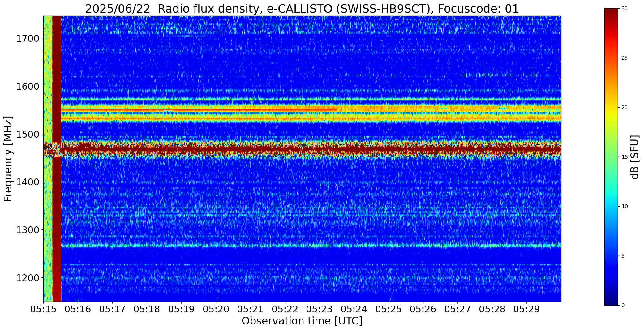Viewport: 644px width, 330px height.
Task: Click the 05:18 time tick label
Action: click(x=147, y=309)
